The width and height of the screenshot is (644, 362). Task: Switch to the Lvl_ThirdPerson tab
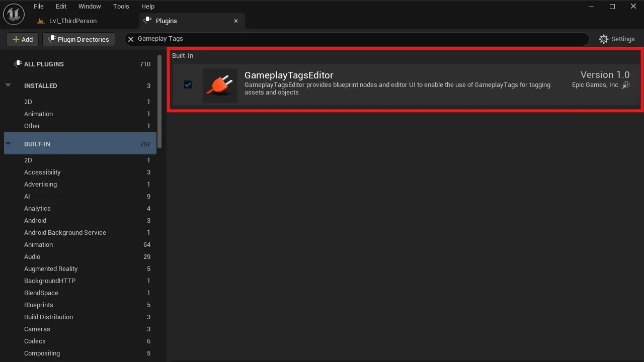coord(73,21)
